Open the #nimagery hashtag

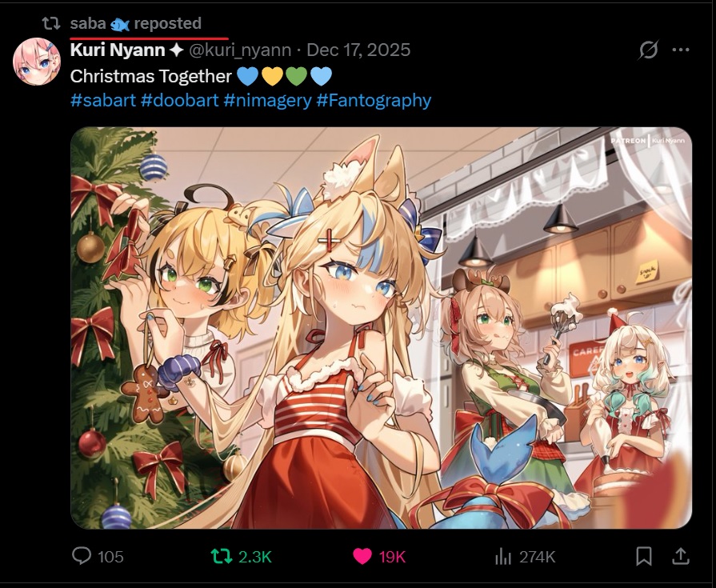click(x=267, y=100)
